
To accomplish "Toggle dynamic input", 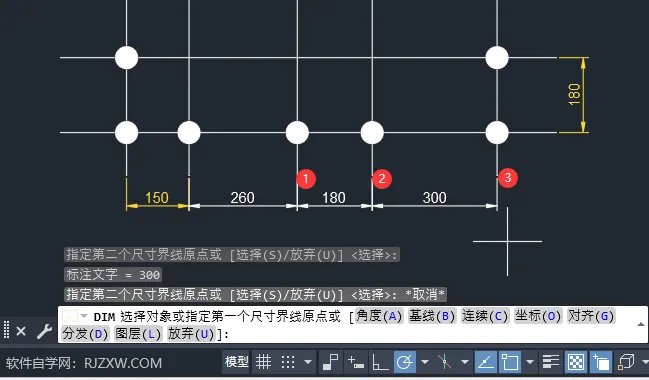I will (356, 362).
